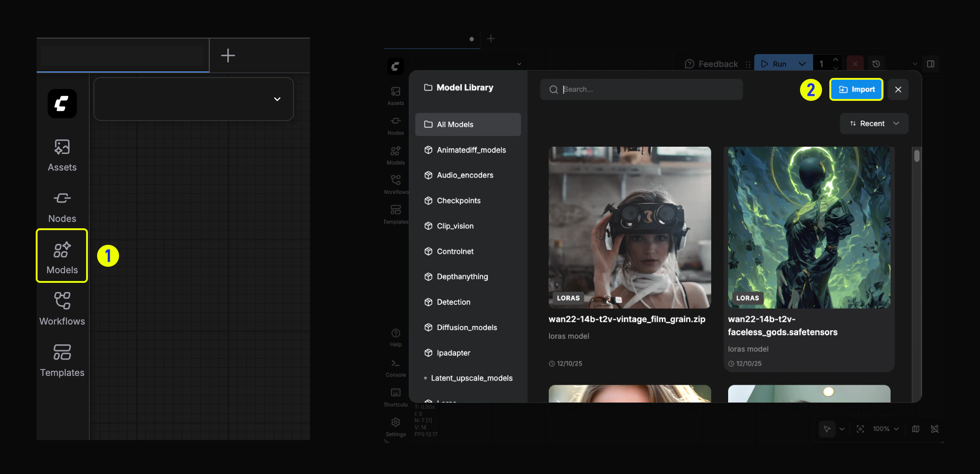Click the model Search input field
Image resolution: width=980 pixels, height=474 pixels.
click(641, 89)
